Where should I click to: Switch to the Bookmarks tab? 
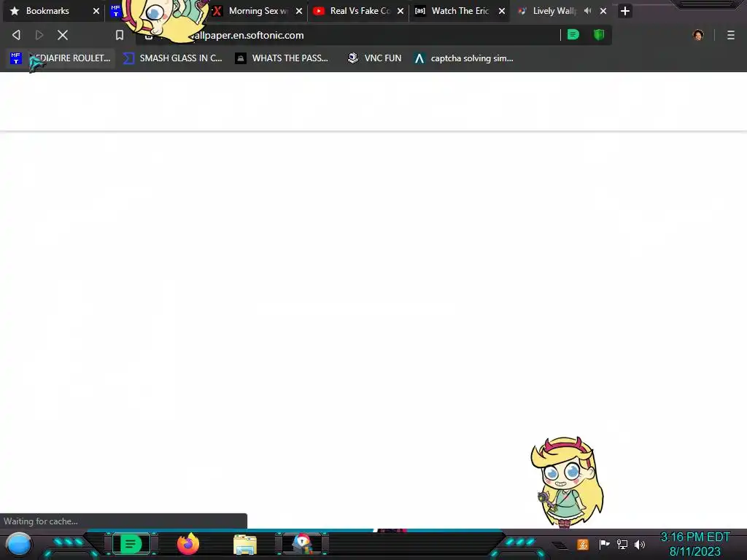click(x=47, y=11)
